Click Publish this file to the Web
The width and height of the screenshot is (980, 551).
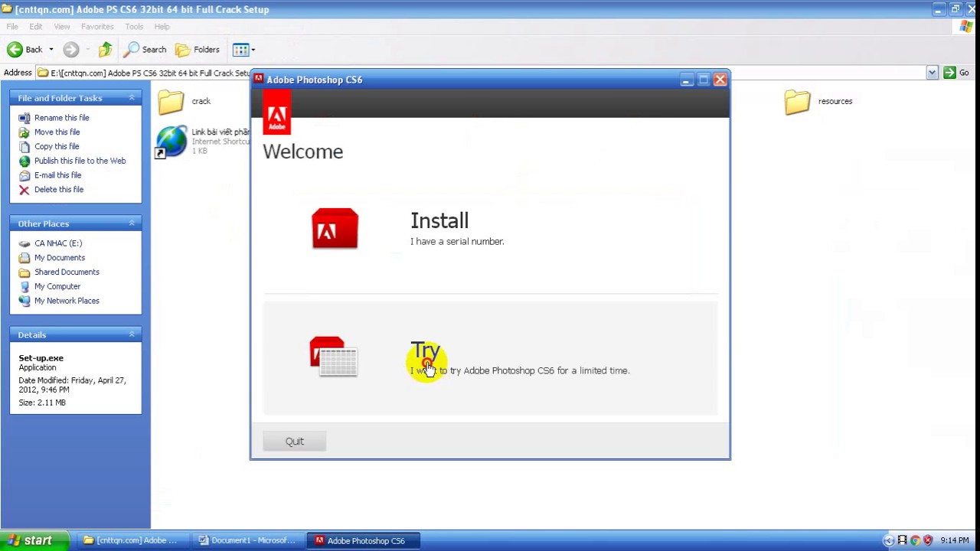[x=80, y=161]
